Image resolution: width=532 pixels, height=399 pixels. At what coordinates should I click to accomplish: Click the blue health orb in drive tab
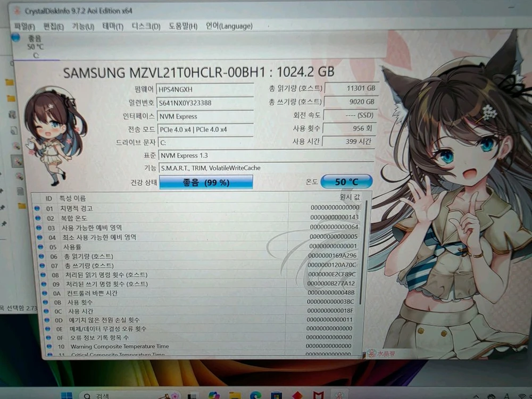pyautogui.click(x=15, y=37)
